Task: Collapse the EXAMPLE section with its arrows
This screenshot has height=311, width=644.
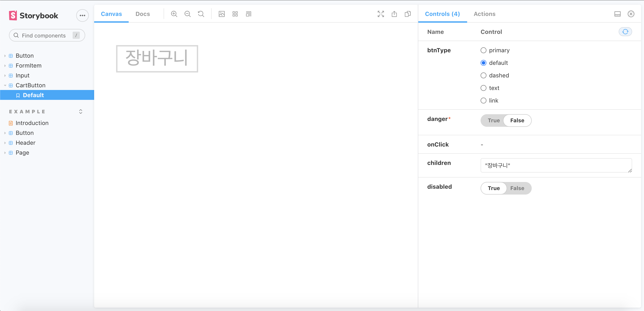Action: 80,112
